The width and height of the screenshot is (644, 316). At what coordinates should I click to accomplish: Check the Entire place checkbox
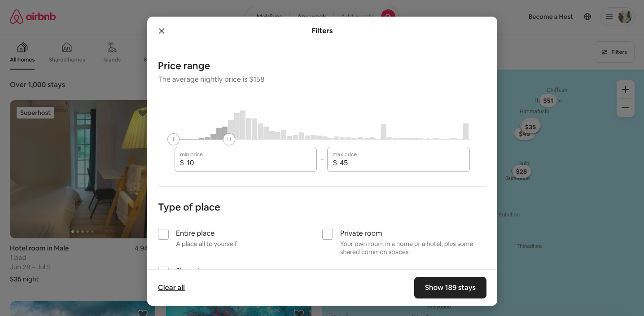tap(163, 234)
